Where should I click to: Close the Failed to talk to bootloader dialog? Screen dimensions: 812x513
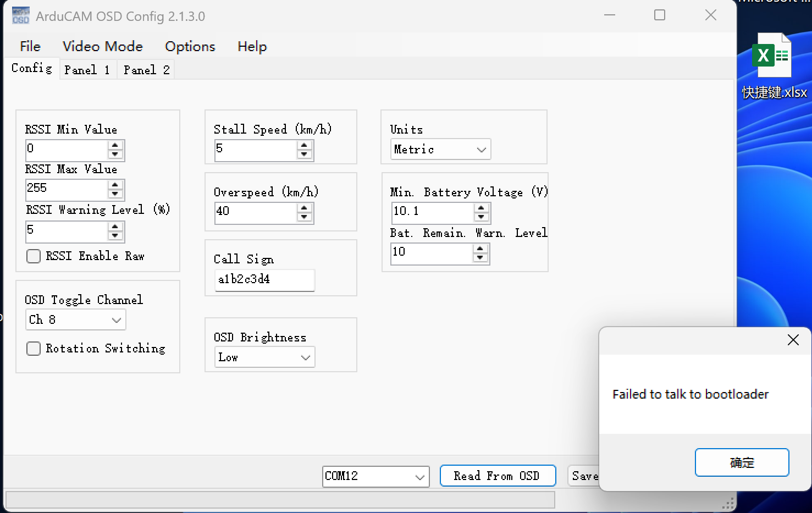coord(793,340)
